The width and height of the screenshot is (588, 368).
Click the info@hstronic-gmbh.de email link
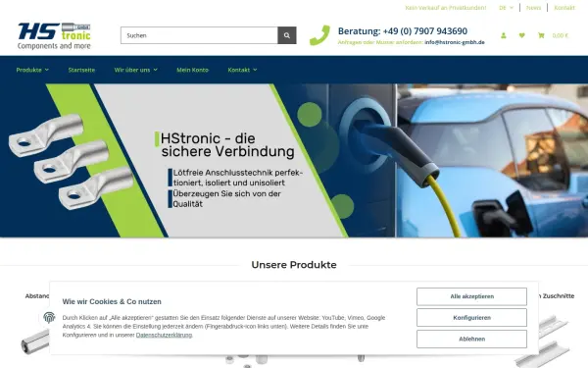point(455,42)
